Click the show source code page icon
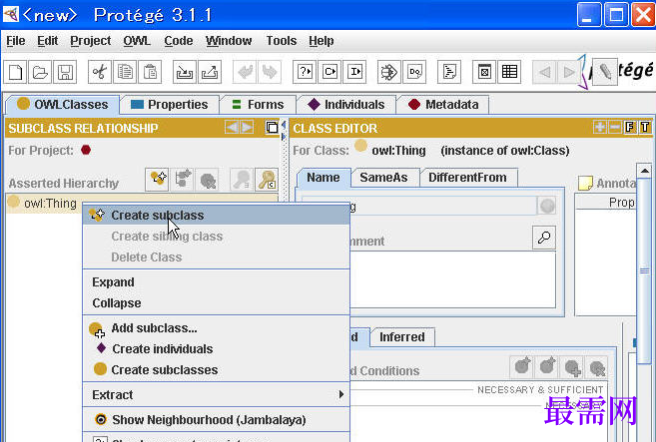Screen dimensions: 656x442 (x=449, y=72)
